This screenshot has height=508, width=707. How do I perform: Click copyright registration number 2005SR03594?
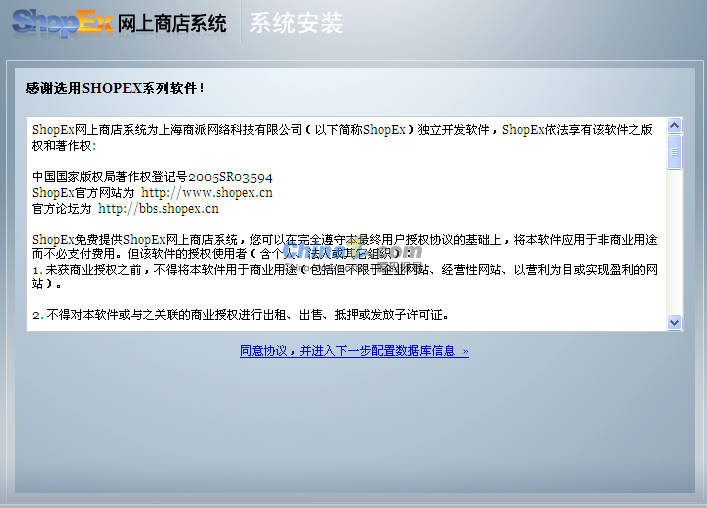230,177
